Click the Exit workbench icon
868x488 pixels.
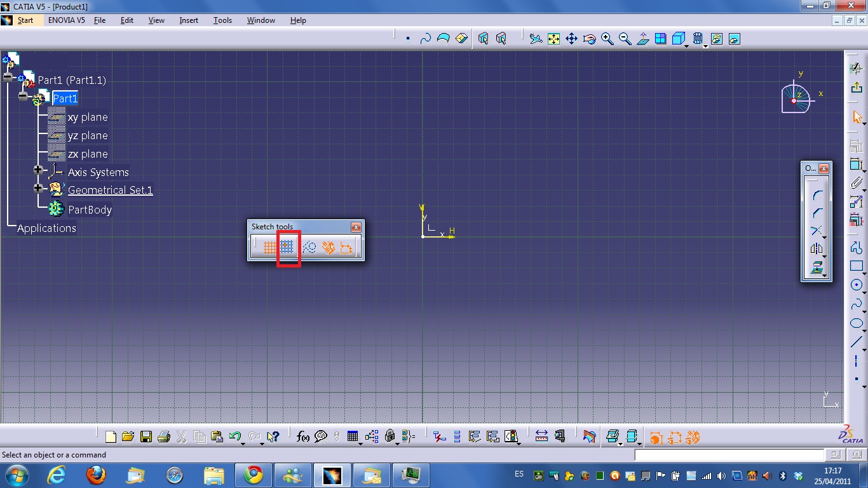(x=857, y=87)
